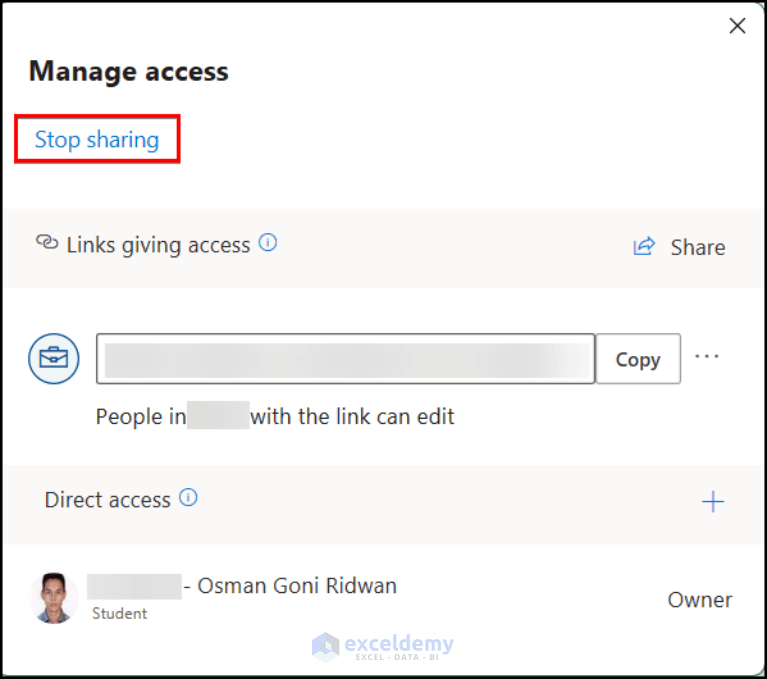Open info tooltip for Links giving access
This screenshot has width=767, height=679.
pyautogui.click(x=268, y=243)
